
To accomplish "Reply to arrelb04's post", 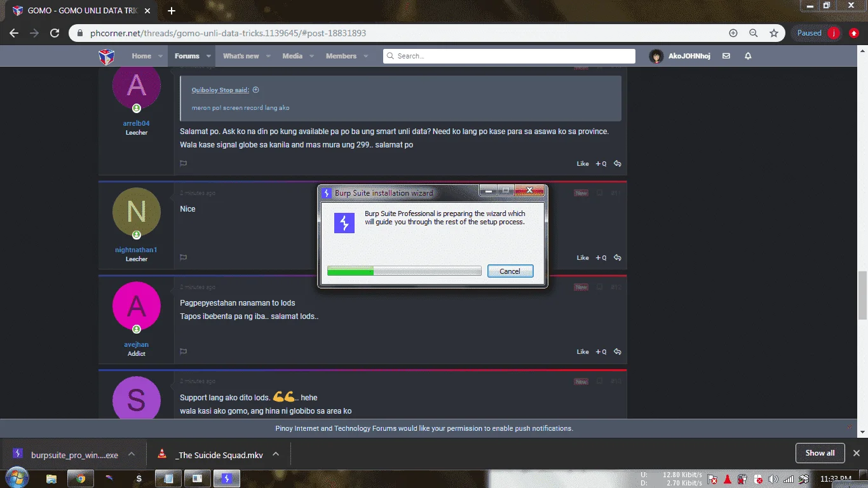I will pyautogui.click(x=617, y=164).
